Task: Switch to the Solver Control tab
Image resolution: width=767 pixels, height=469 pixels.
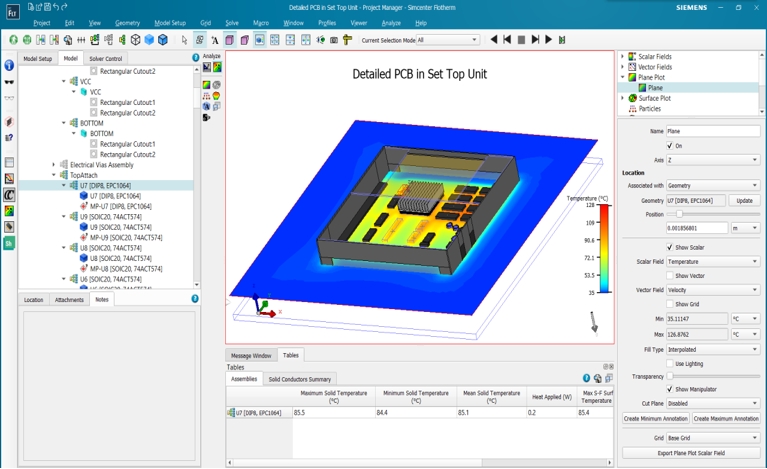Action: [105, 59]
